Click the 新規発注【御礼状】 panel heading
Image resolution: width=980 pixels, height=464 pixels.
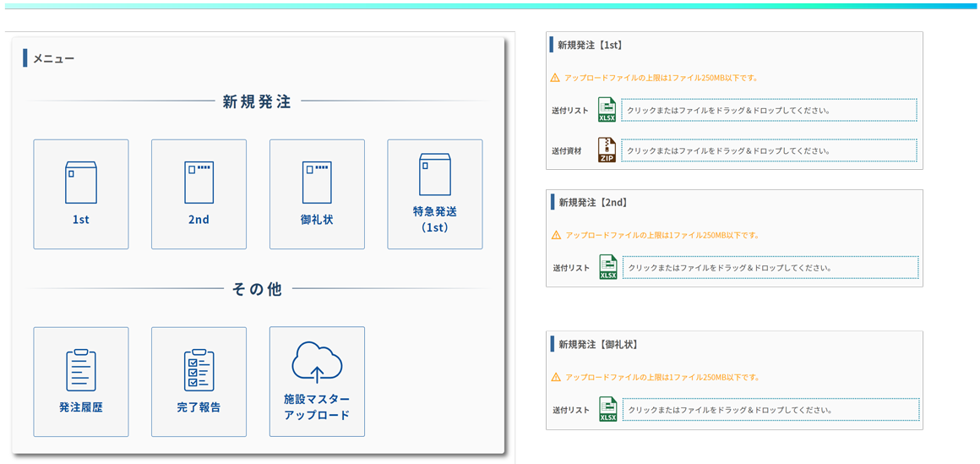click(x=597, y=344)
